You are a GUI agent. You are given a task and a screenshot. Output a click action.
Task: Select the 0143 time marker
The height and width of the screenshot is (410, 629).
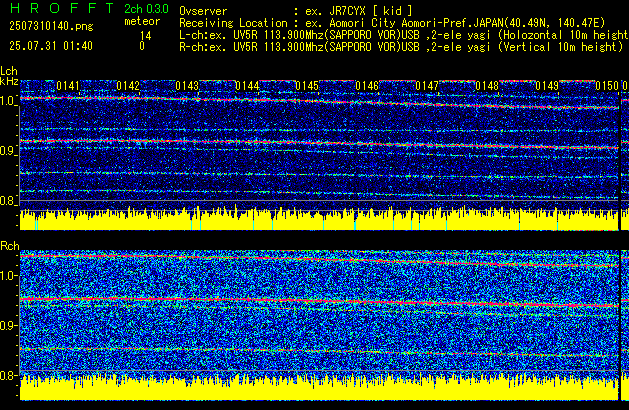187,86
